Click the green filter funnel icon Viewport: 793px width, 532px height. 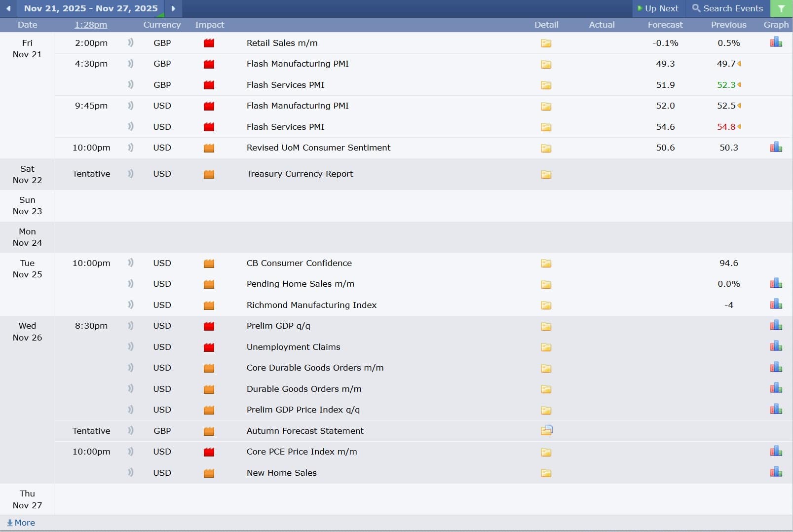click(781, 8)
